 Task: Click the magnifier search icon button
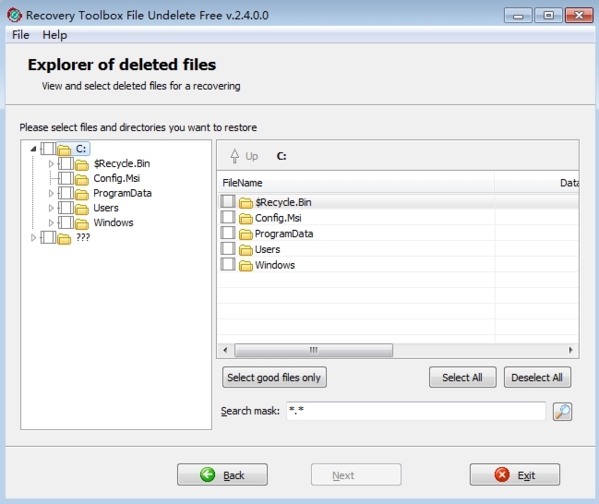[562, 412]
